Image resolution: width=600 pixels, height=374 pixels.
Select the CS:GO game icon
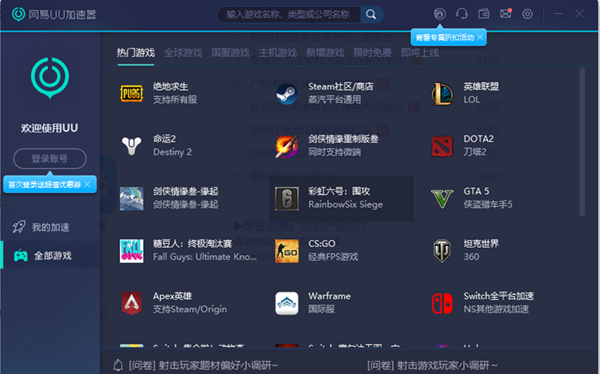287,251
